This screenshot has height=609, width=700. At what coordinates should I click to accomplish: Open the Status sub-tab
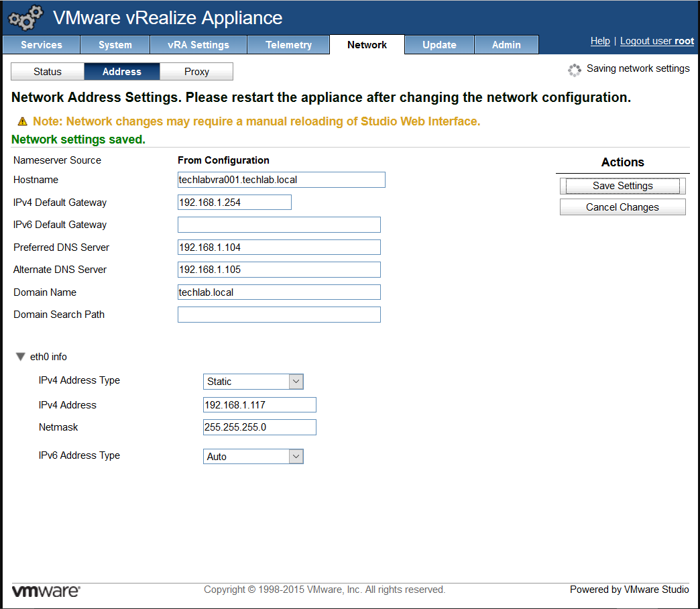pyautogui.click(x=48, y=72)
